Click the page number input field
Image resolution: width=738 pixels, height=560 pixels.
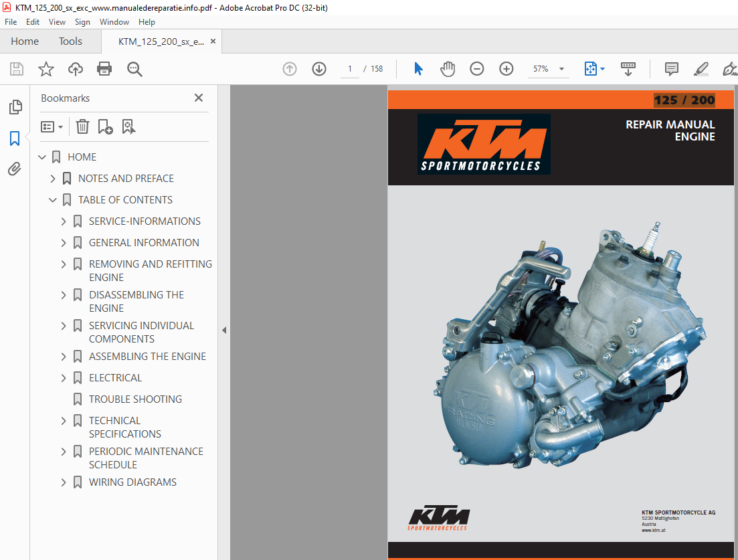click(350, 69)
